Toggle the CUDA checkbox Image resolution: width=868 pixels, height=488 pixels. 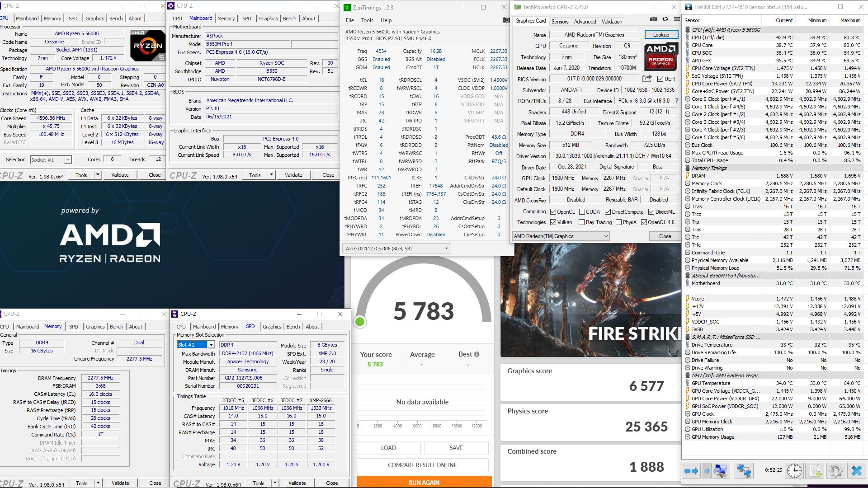[582, 212]
